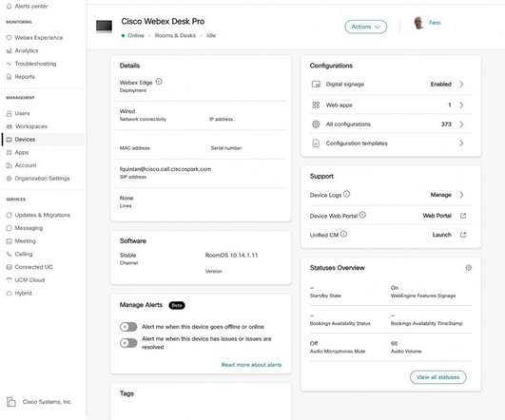
Task: Open Organization Settings menu item
Action: click(x=42, y=179)
